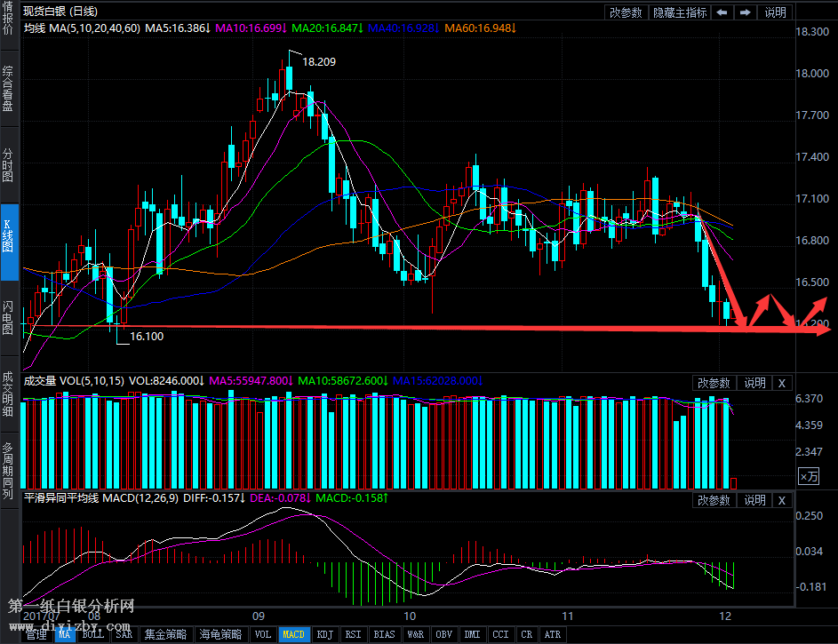The height and width of the screenshot is (644, 838).
Task: Close the volume (成交量) indicator panel
Action: [781, 383]
